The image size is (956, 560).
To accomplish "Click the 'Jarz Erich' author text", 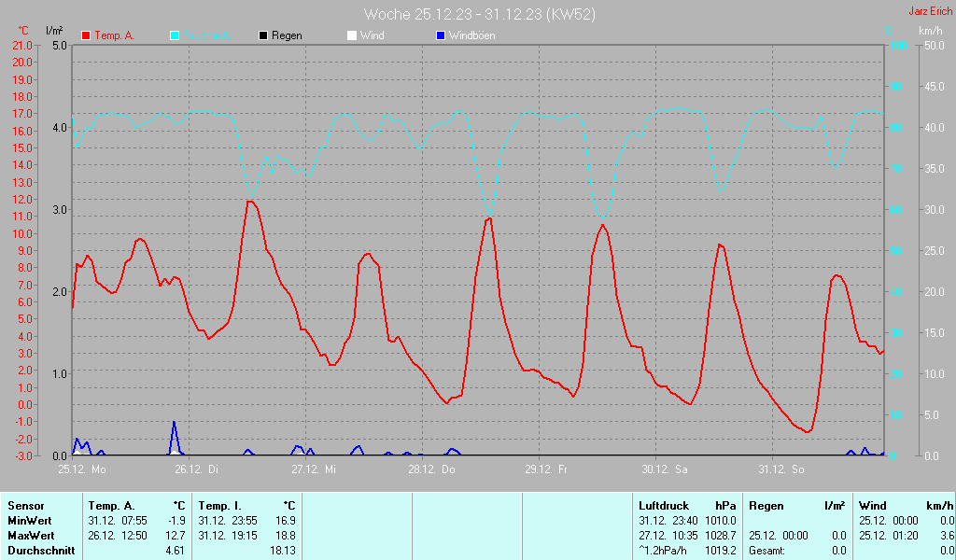I will tap(931, 11).
